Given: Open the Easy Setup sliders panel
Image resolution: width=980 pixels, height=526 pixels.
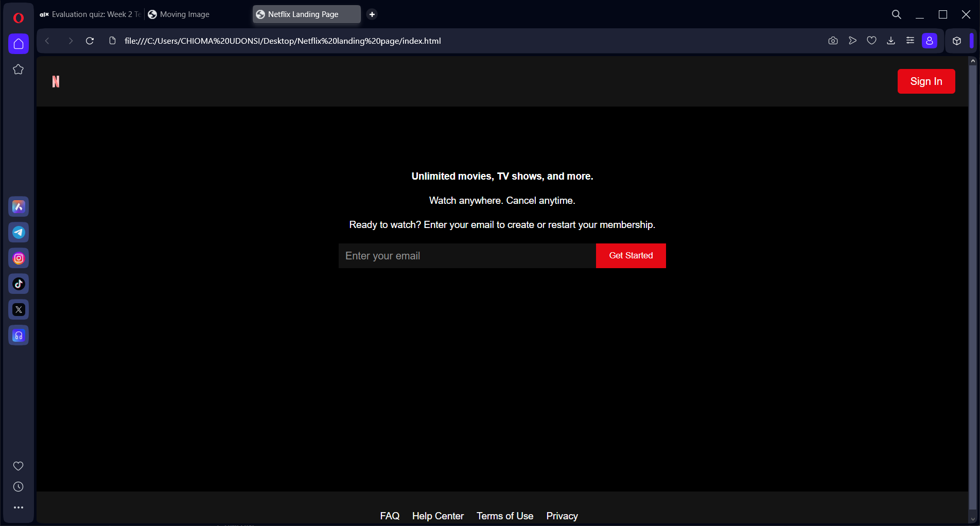Looking at the screenshot, I should [x=910, y=41].
